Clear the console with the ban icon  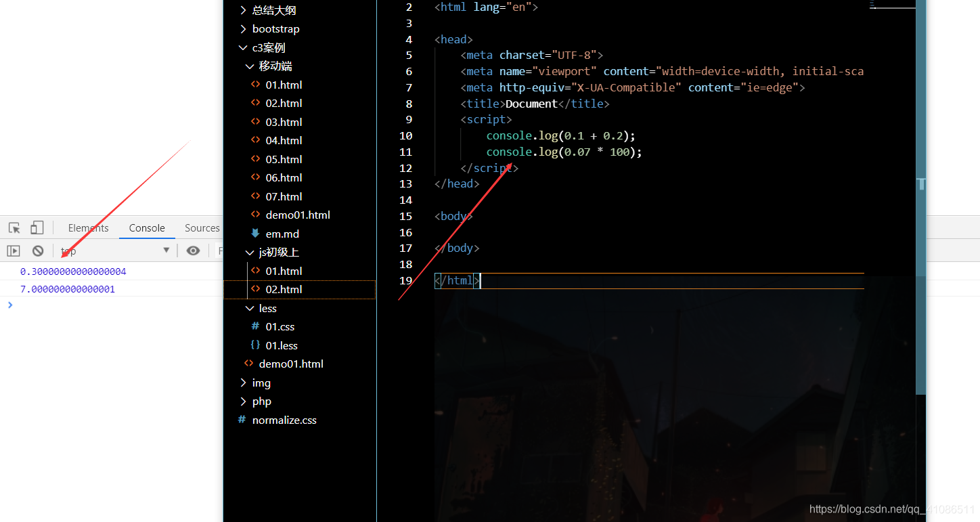pos(38,251)
